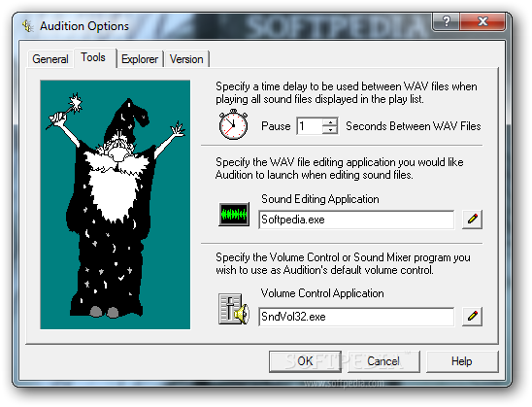Click the pencil button for Volume Control Application

point(472,317)
